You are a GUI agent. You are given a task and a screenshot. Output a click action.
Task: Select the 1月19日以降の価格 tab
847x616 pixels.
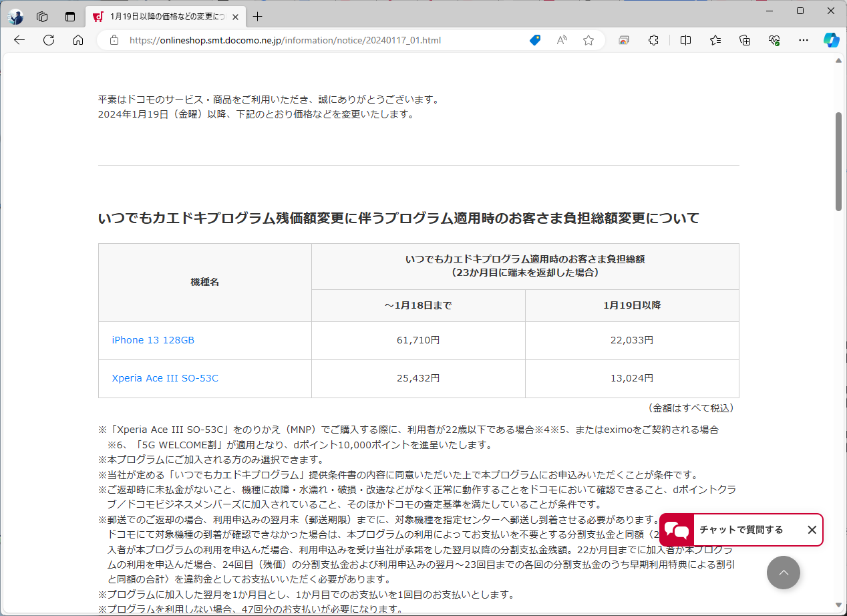pos(160,16)
